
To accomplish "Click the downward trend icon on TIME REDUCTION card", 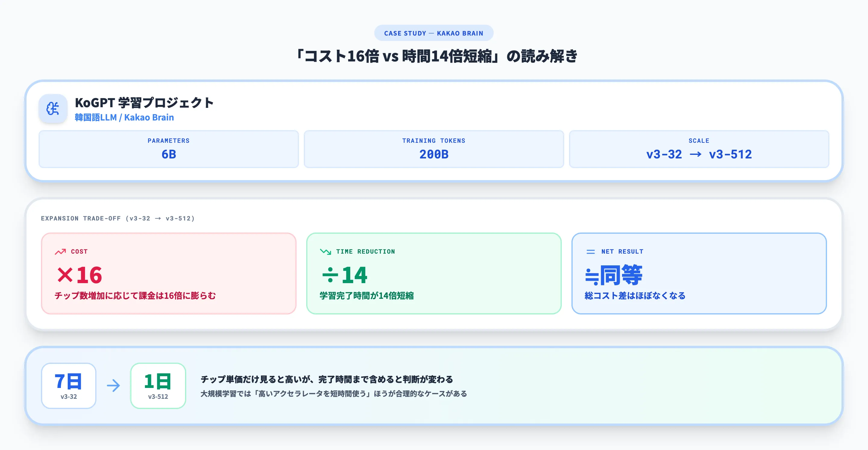I will 325,251.
